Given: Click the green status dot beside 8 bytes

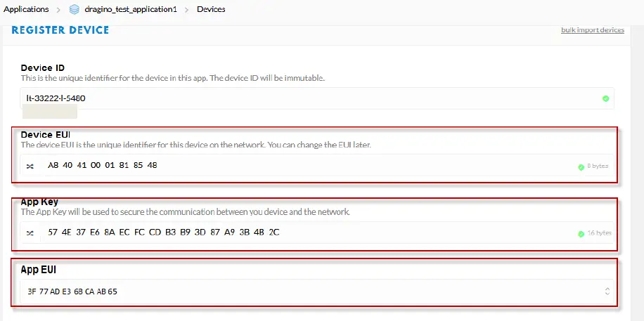Looking at the screenshot, I should (x=581, y=167).
